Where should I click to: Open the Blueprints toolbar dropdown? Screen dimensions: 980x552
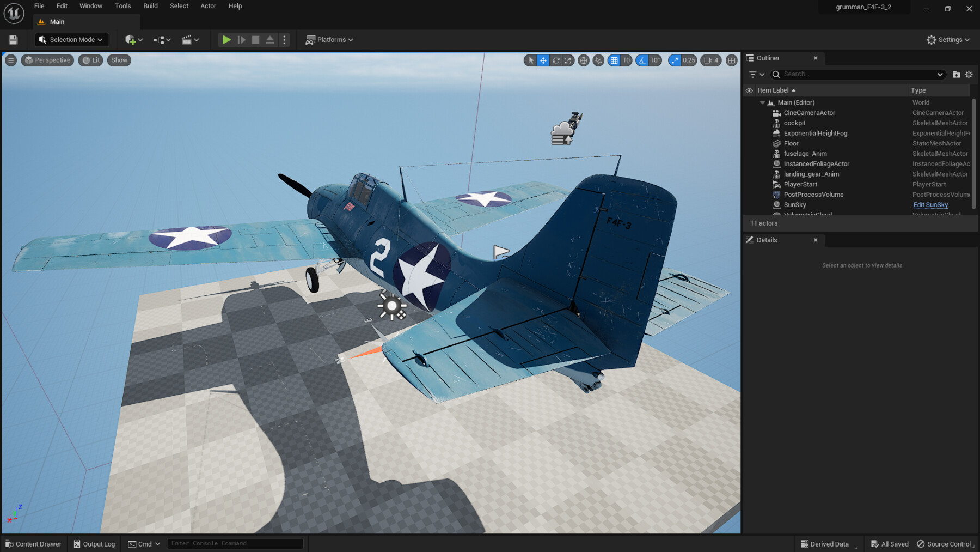(162, 40)
